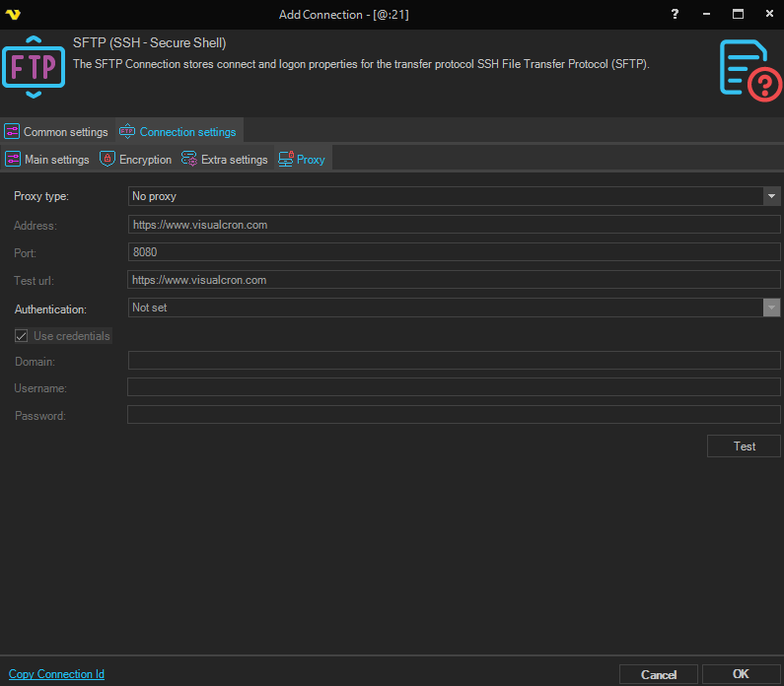
Task: Switch to the Main settings tab
Action: point(47,159)
